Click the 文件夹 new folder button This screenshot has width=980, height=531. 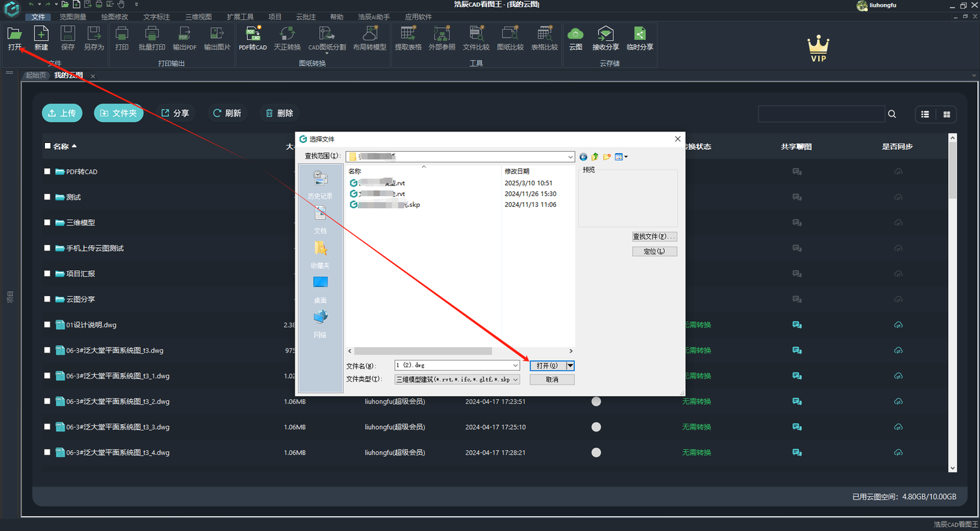click(x=118, y=113)
